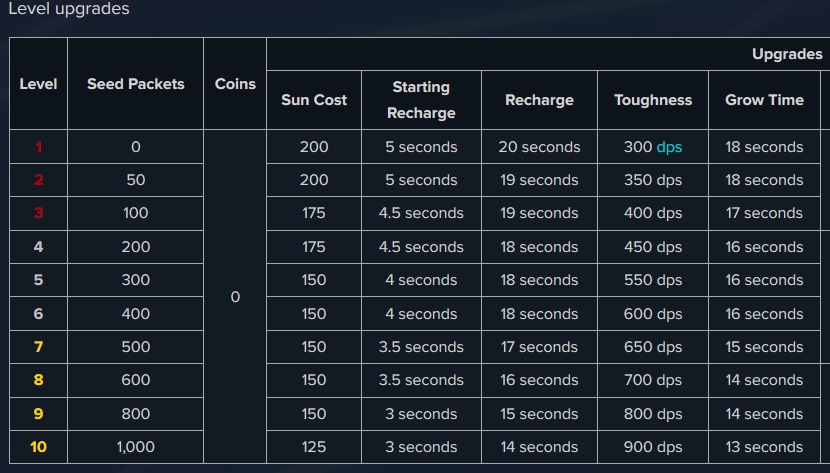Click the 125 sun cost cell

(314, 447)
